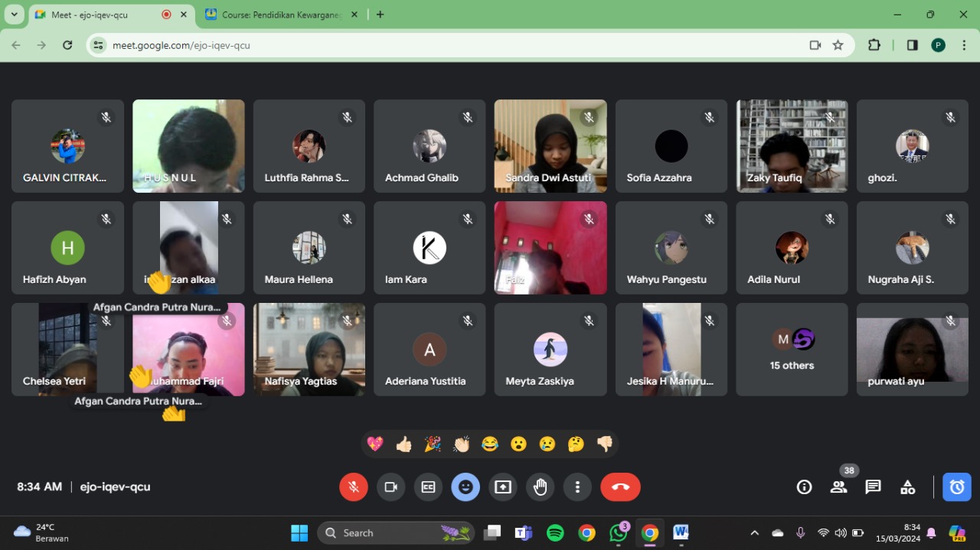Unmute the microphone in Meet
Image resolution: width=980 pixels, height=550 pixels.
(353, 487)
